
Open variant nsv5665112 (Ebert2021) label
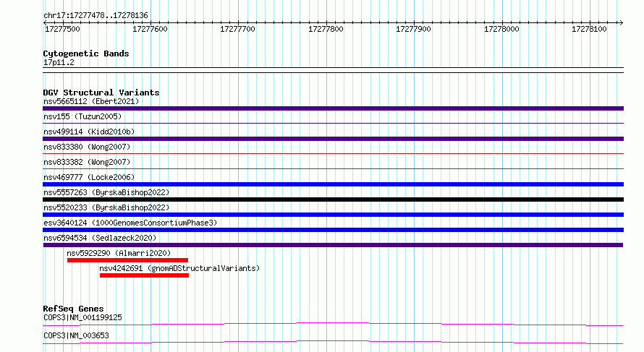tap(91, 101)
